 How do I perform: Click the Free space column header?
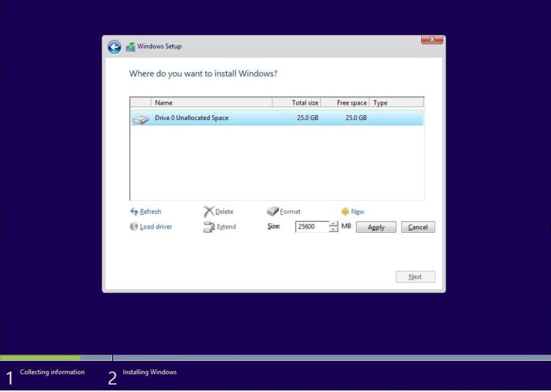345,103
